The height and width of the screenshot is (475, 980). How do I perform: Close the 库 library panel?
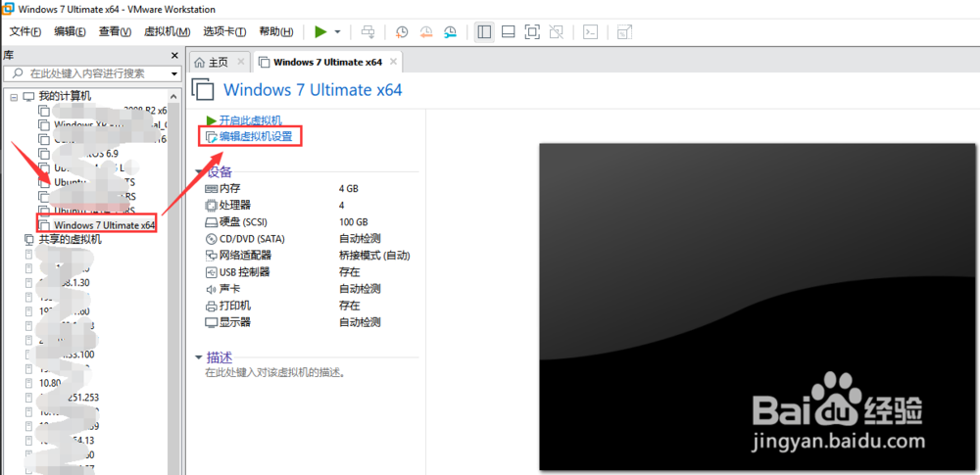(174, 56)
